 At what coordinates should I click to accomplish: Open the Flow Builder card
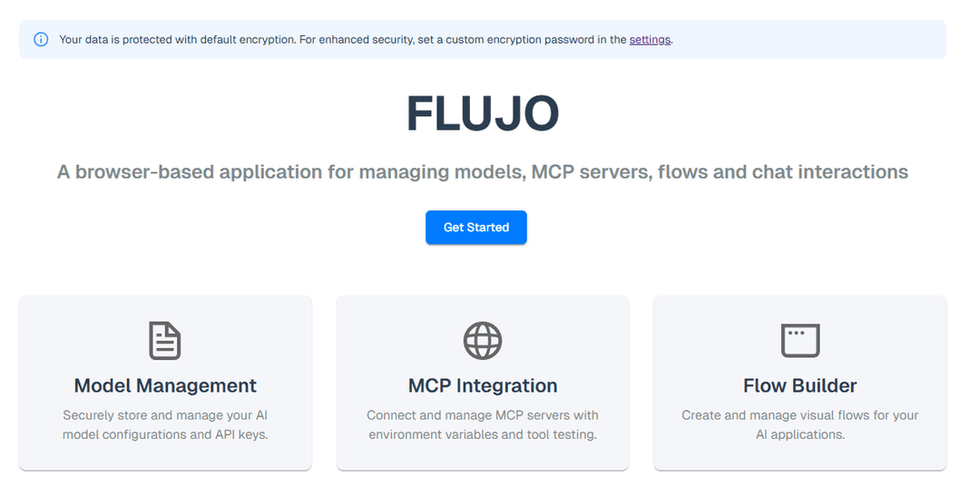pyautogui.click(x=800, y=383)
